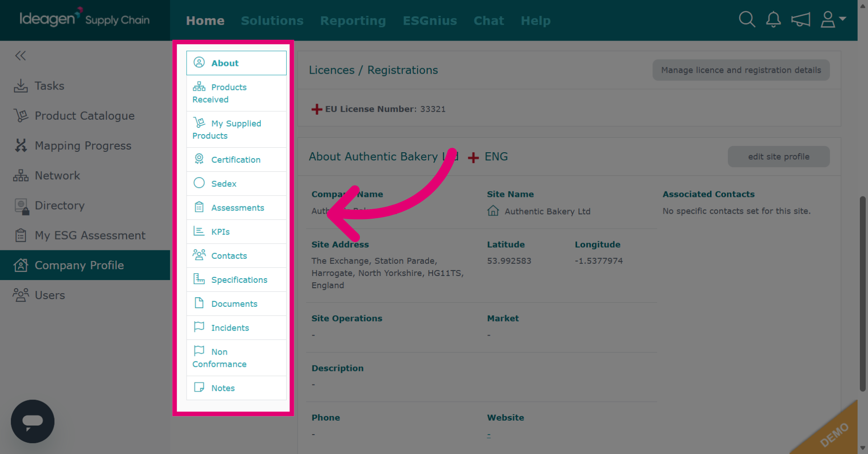Click Ideagen Supply Chain logo
This screenshot has height=454, width=868.
click(85, 18)
